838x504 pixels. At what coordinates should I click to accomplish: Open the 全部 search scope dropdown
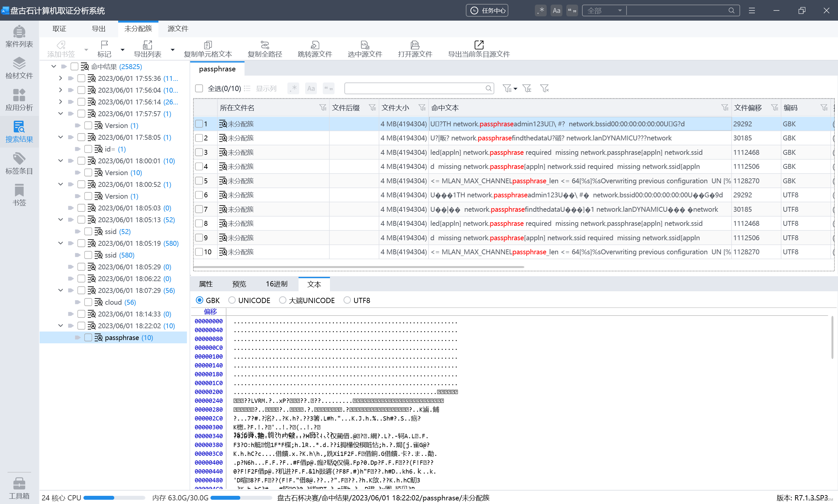click(x=604, y=10)
